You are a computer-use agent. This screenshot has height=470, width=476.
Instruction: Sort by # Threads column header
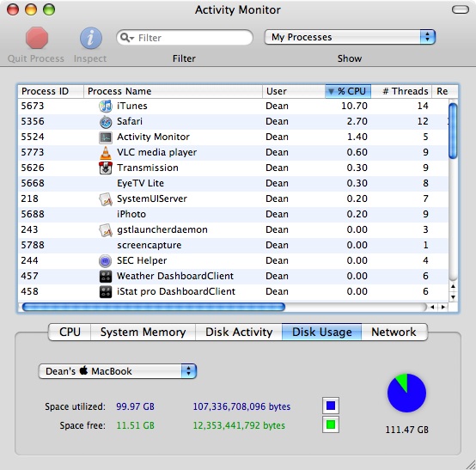coord(401,91)
